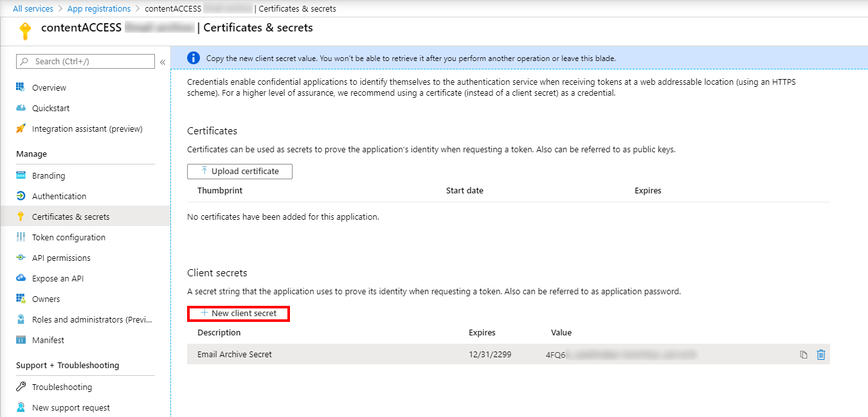
Task: Open Integration assistant (preview)
Action: 87,129
